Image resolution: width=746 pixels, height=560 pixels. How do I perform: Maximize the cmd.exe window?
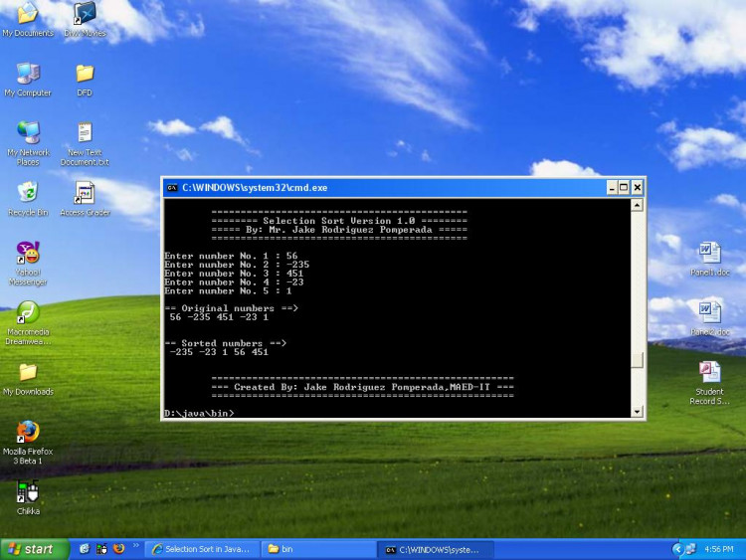625,187
